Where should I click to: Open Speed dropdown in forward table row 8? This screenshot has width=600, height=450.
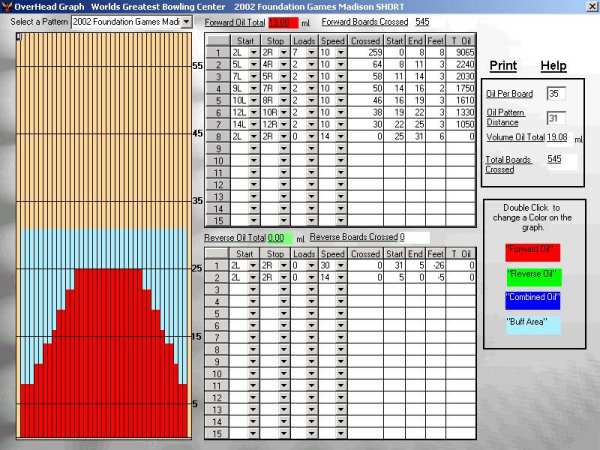[x=345, y=135]
